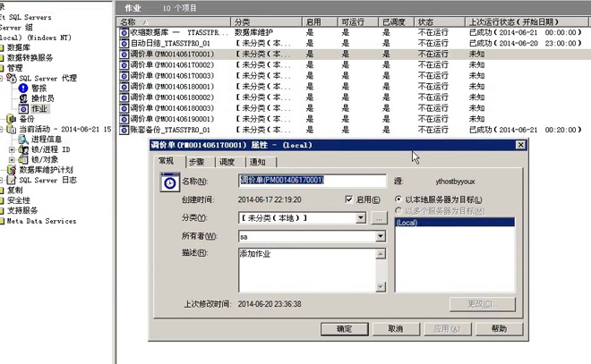Screen dimensions: 591x364
Task: Select the 安全性 tree node
Action: [19, 200]
